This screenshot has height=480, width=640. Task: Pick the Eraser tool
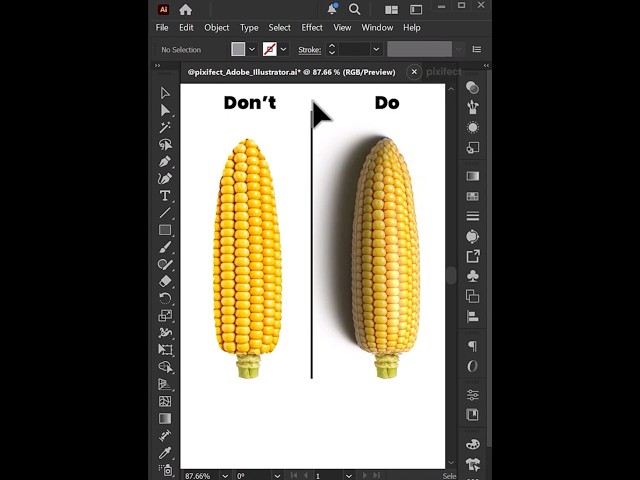pos(165,281)
